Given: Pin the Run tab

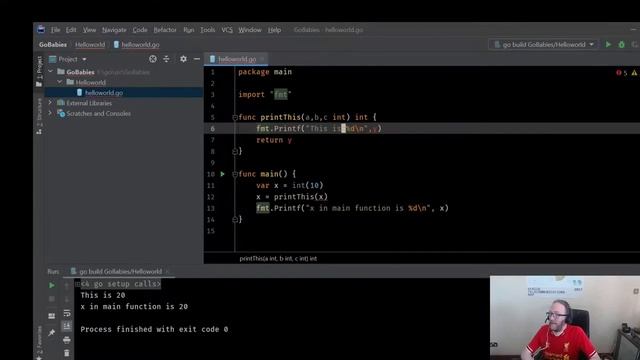Looking at the screenshot, I should (51, 333).
